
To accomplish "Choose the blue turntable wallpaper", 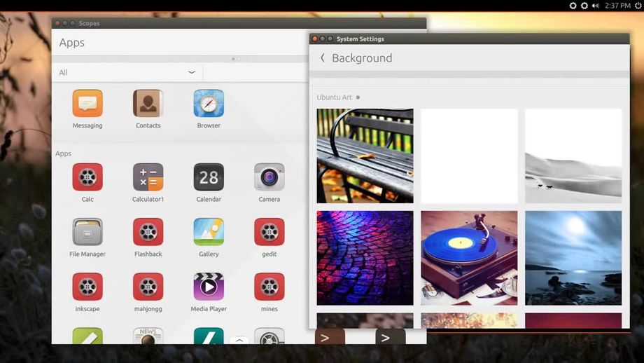I will point(469,257).
